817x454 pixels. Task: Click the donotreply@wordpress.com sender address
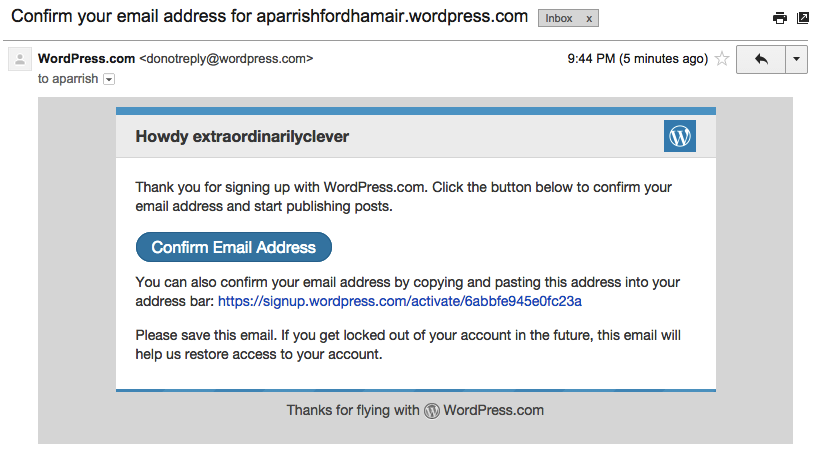point(226,58)
